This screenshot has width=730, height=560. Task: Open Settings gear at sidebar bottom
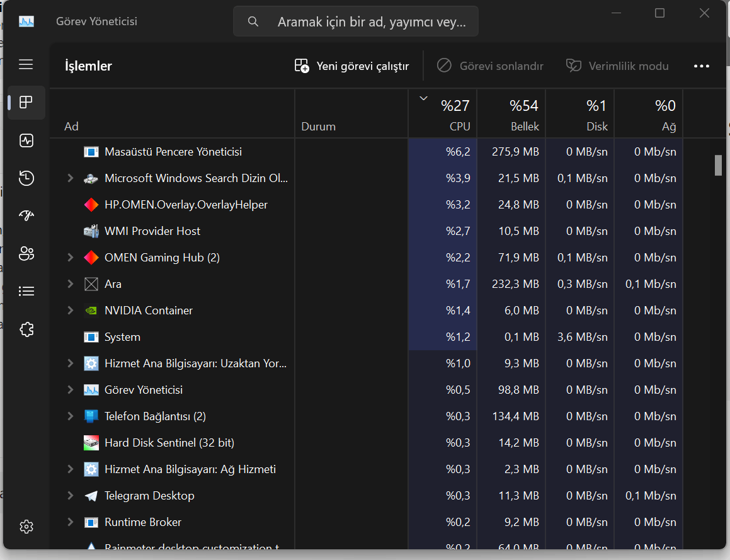tap(26, 527)
